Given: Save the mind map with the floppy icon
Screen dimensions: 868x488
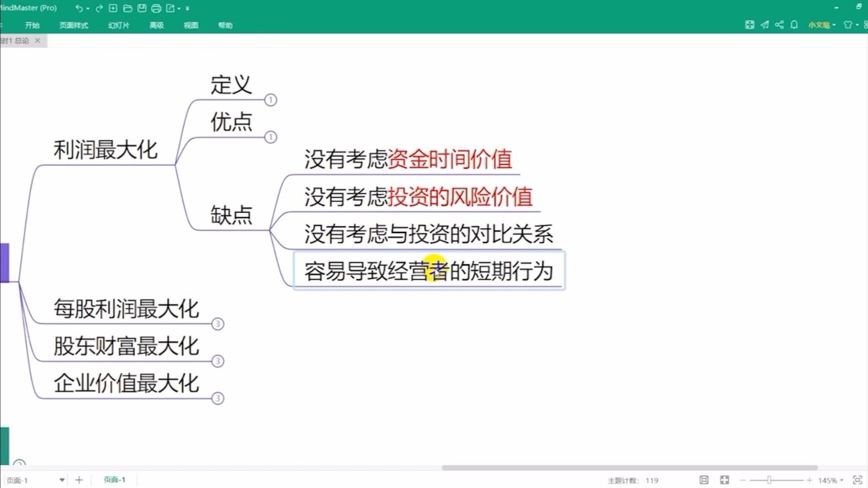Looking at the screenshot, I should (x=141, y=8).
